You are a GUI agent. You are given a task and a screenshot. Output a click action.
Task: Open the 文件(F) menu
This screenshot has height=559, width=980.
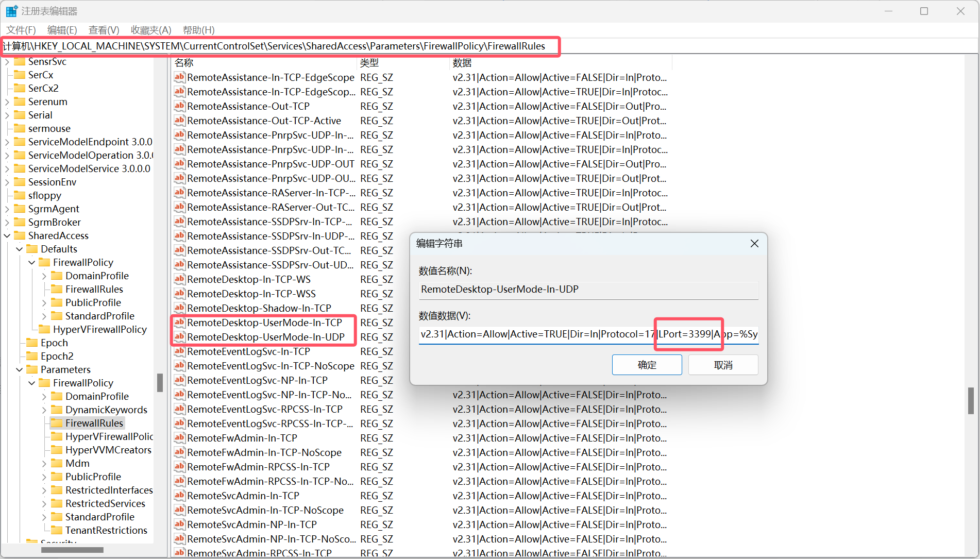(x=21, y=30)
